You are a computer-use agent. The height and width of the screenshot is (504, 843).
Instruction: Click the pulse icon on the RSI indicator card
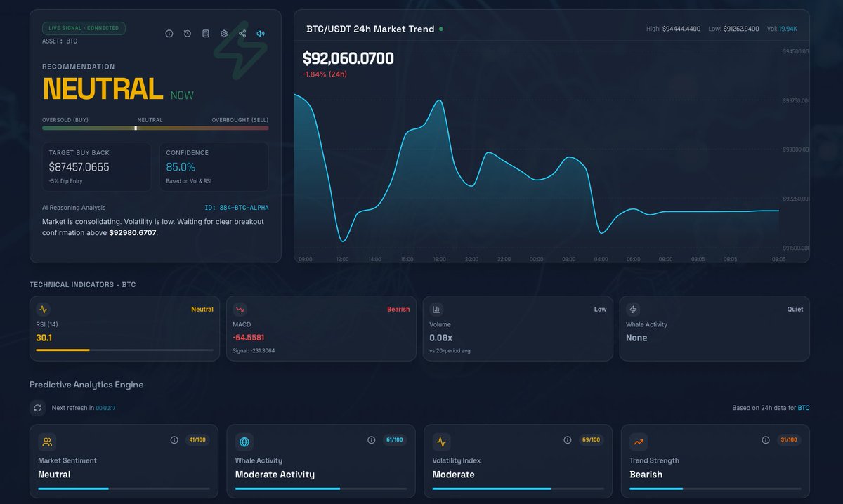click(43, 309)
